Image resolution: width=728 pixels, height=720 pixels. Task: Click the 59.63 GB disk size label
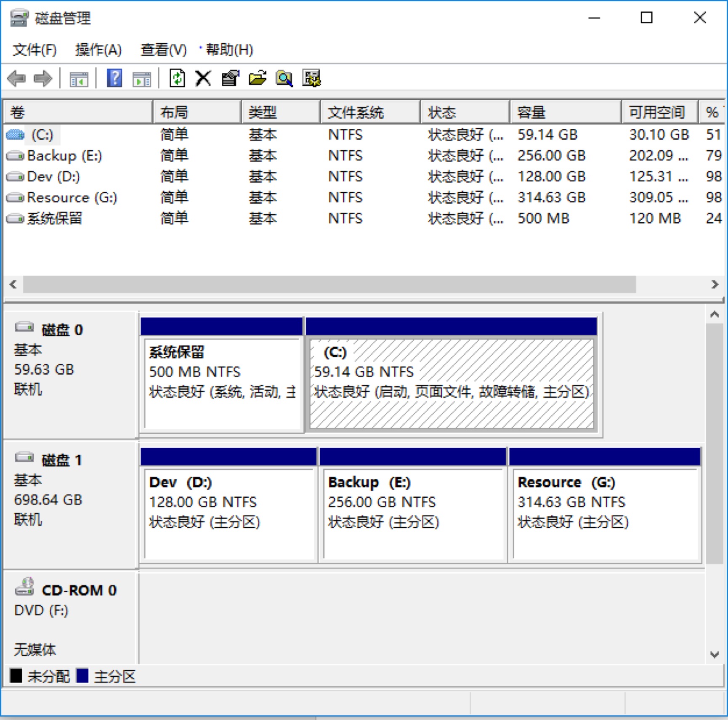point(44,369)
